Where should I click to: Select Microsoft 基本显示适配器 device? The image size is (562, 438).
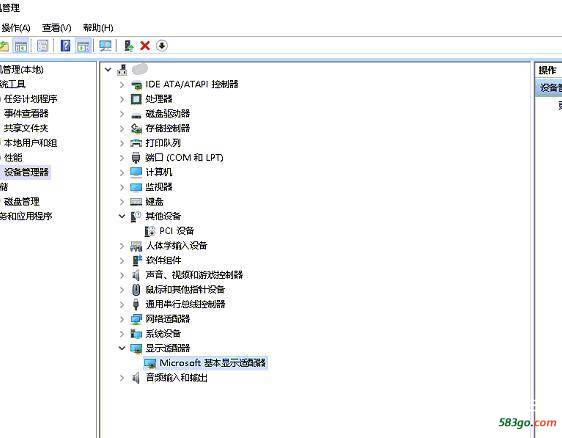coord(212,363)
